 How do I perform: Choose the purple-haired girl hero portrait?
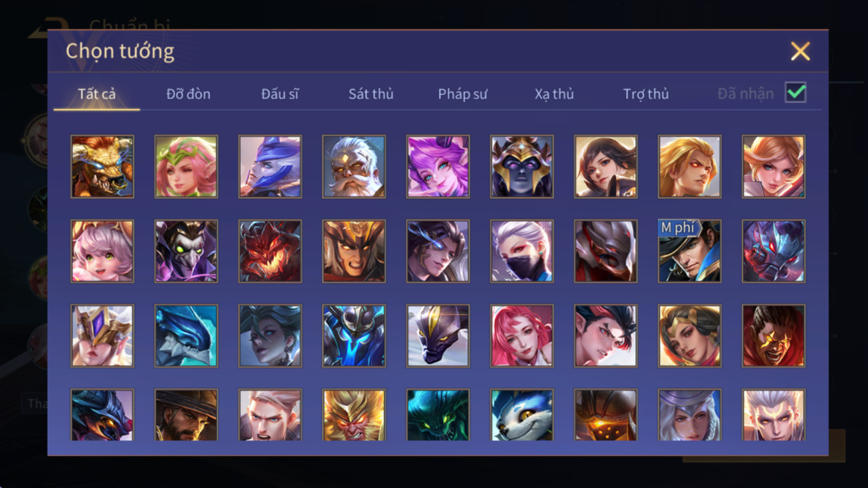pos(438,166)
